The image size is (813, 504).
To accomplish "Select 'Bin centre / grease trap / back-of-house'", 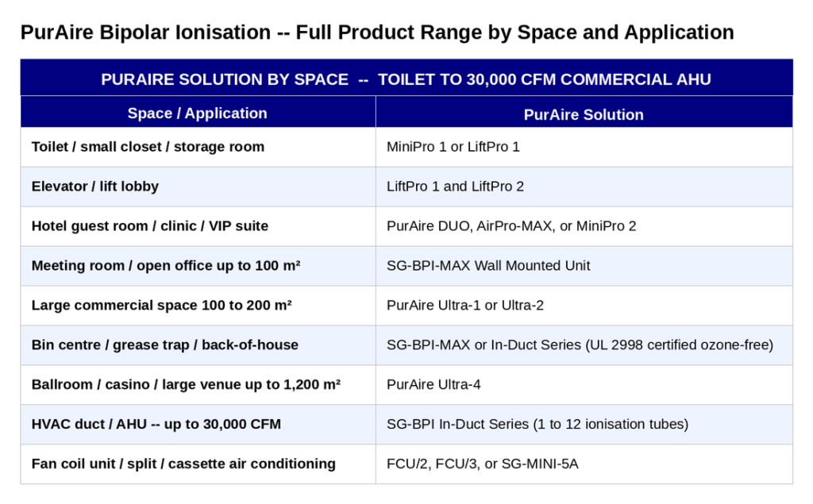I will [198, 345].
